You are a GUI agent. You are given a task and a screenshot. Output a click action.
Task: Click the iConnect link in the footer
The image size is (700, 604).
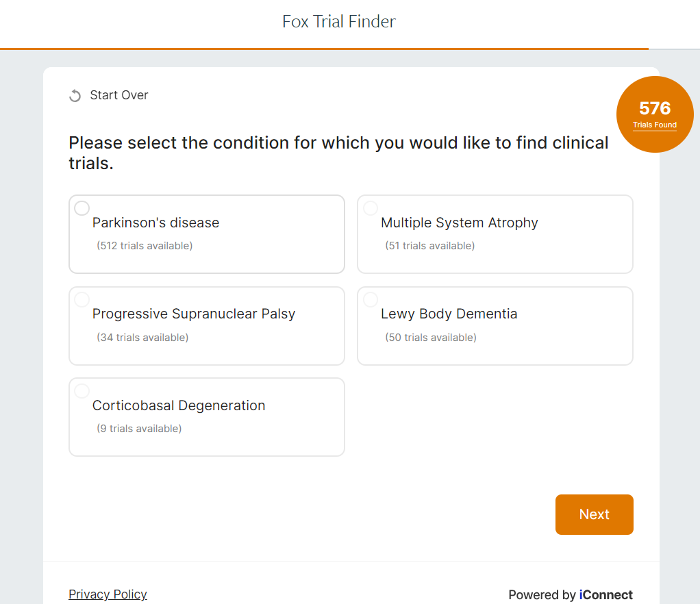(x=605, y=595)
